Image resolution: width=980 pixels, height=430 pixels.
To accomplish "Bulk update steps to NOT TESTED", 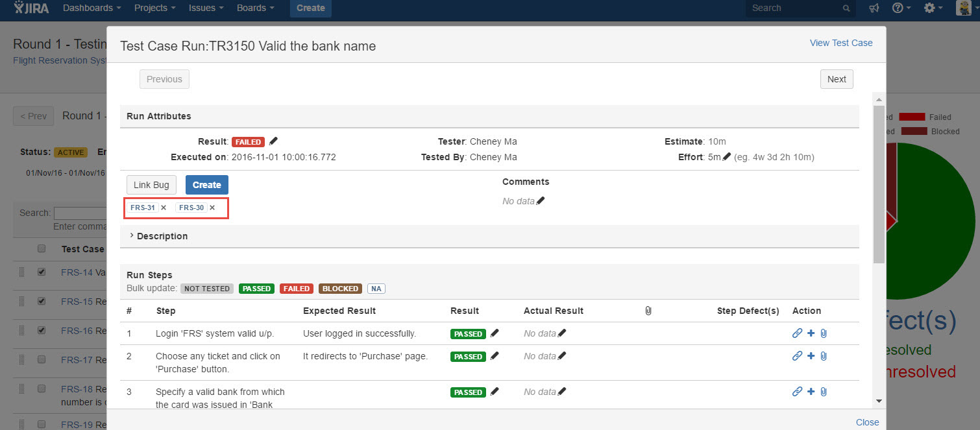I will tap(207, 289).
